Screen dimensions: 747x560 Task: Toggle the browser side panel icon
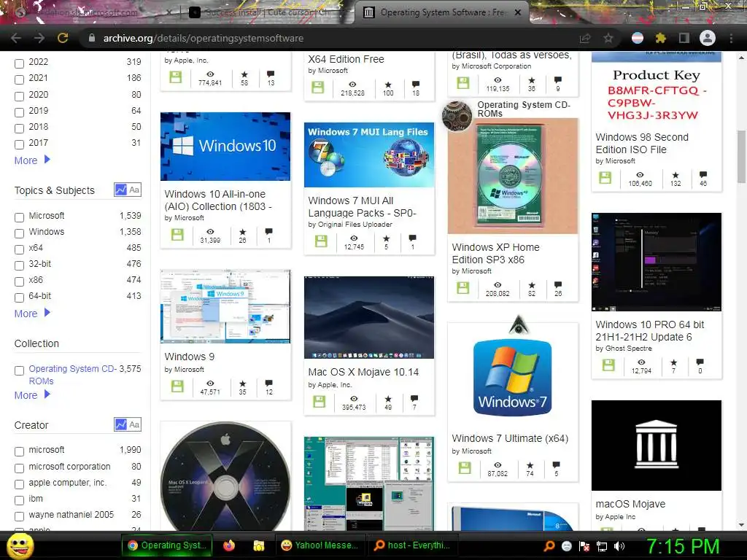coord(684,38)
